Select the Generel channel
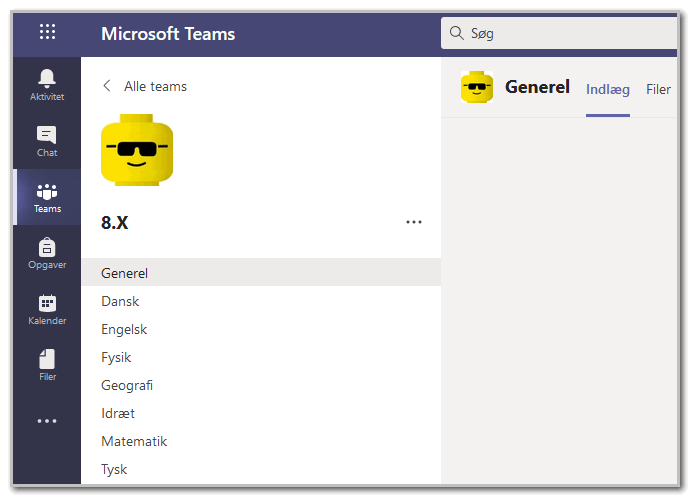This screenshot has height=498, width=691. [x=261, y=273]
